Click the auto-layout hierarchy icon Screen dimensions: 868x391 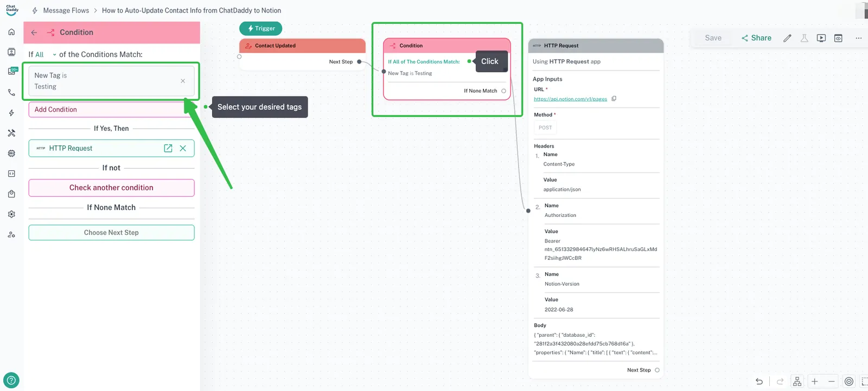[x=797, y=381]
